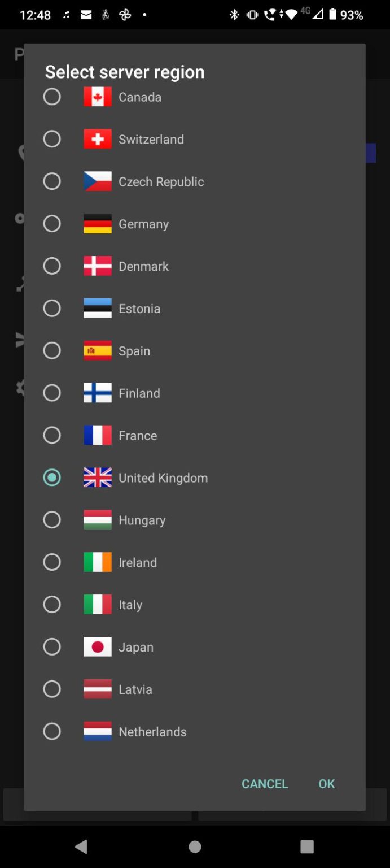Image resolution: width=390 pixels, height=868 pixels.
Task: Click the Spain flag icon
Action: 97,350
